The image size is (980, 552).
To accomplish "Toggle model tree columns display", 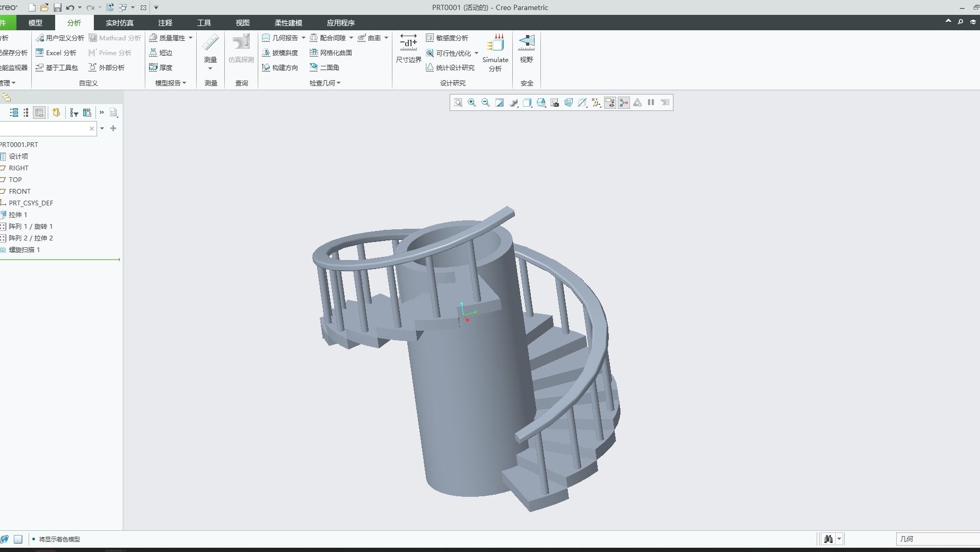I will (39, 113).
